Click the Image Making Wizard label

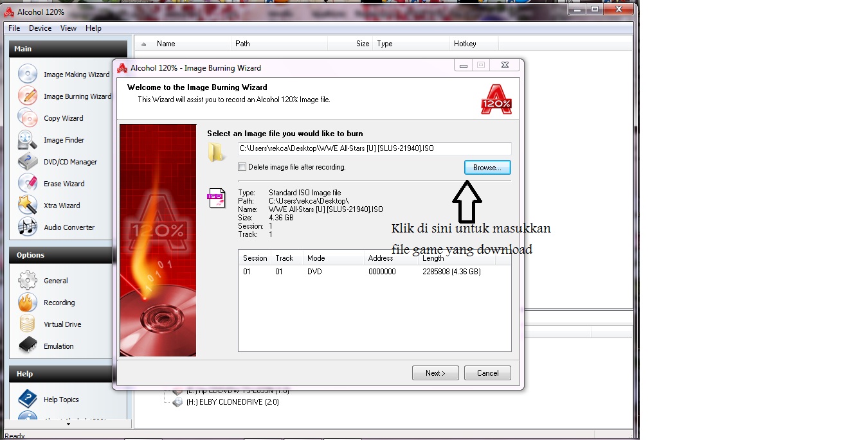coord(77,75)
